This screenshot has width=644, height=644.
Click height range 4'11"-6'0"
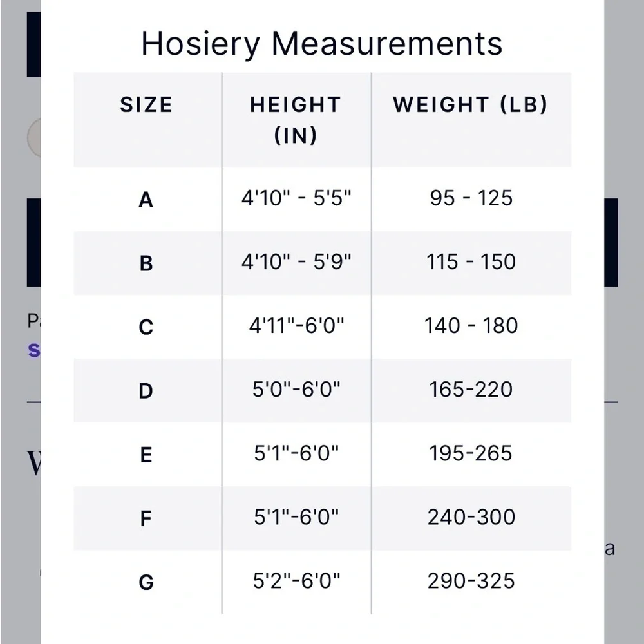(296, 326)
